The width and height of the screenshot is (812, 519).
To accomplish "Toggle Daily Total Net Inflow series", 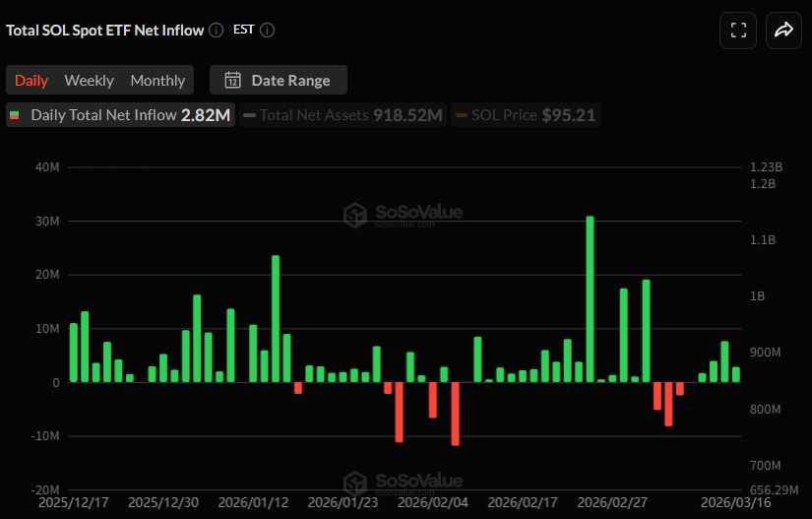I will (x=120, y=115).
